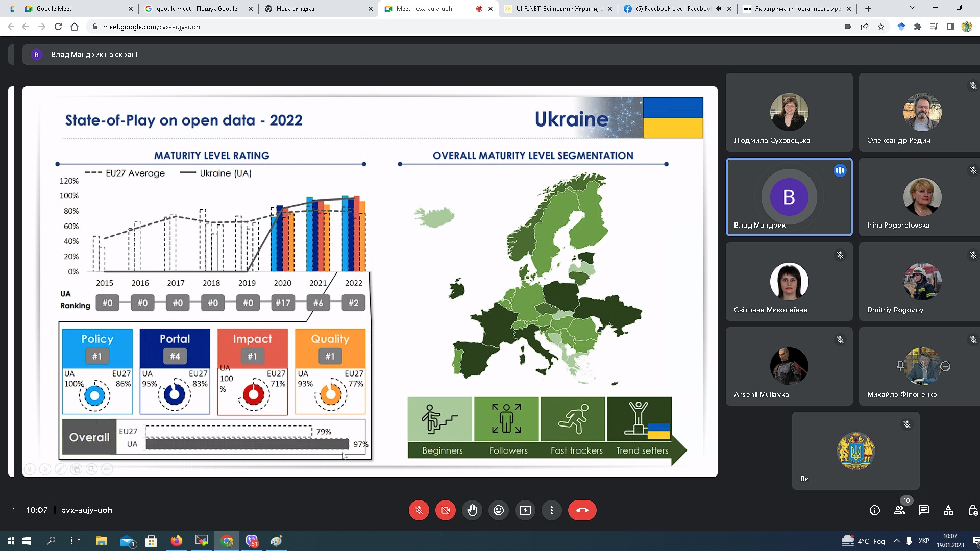Open the blue toolbar extension icon
The width and height of the screenshot is (980, 551).
pos(901,27)
